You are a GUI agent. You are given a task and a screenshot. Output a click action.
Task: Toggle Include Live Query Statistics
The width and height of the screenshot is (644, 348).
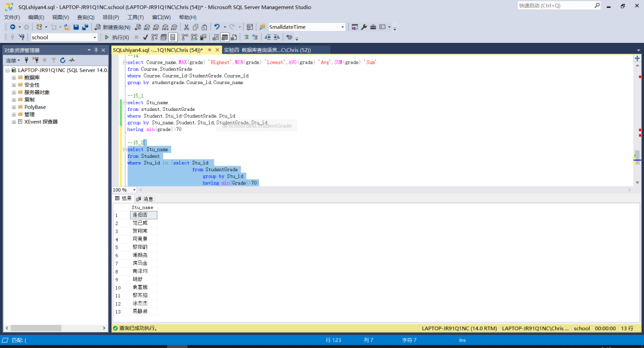point(194,38)
